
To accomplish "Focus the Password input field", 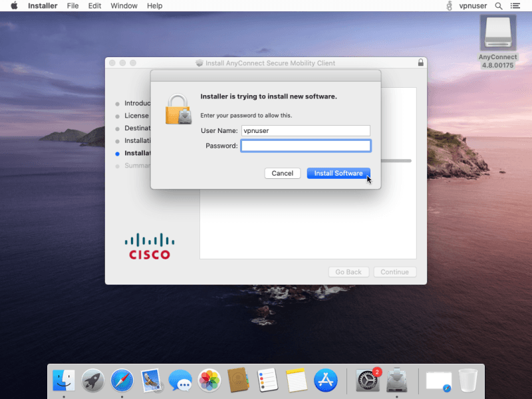I will [305, 146].
